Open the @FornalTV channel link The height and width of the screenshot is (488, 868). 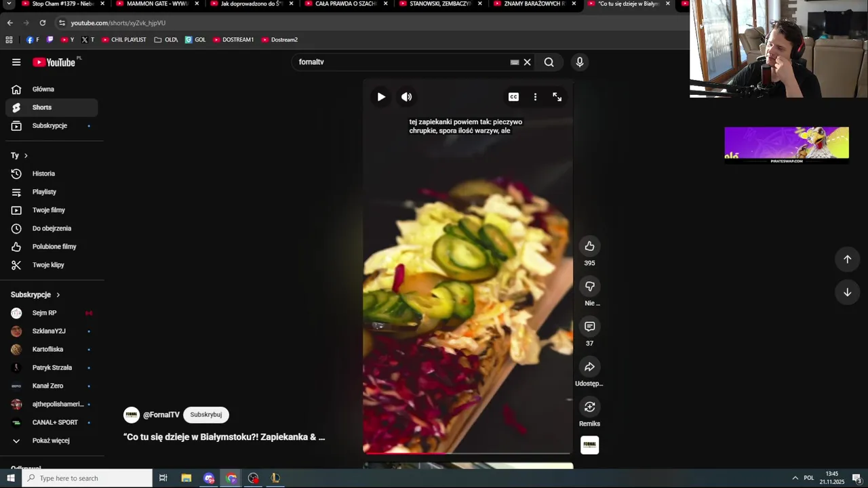click(x=161, y=415)
